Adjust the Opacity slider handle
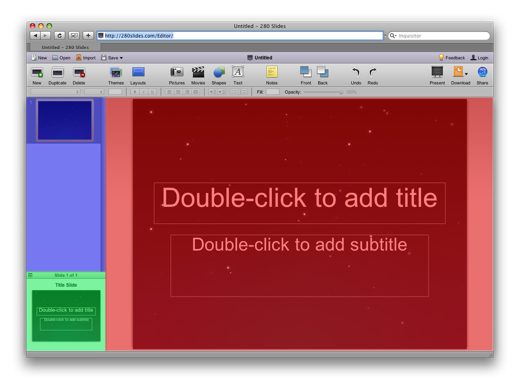Image resolution: width=520 pixels, height=391 pixels. coord(341,92)
